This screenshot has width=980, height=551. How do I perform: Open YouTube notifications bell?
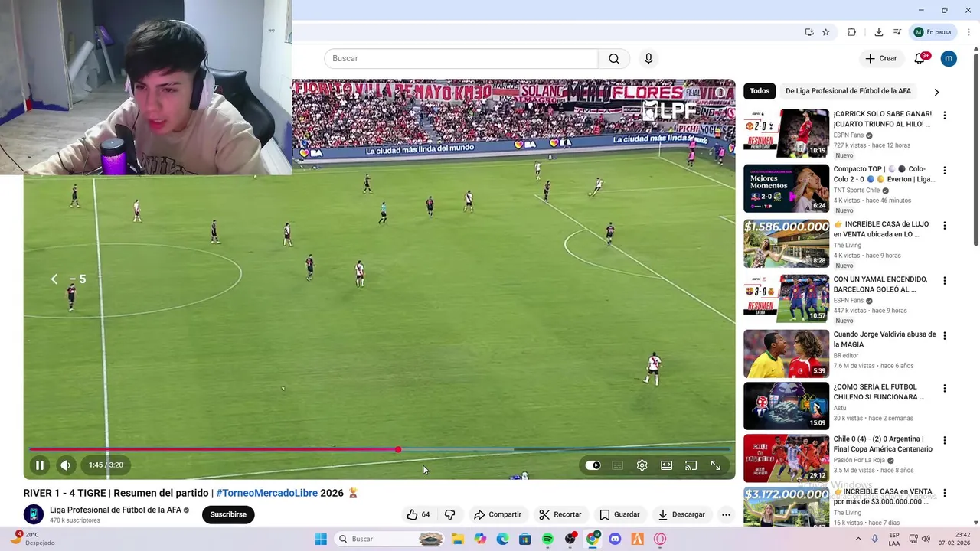coord(920,58)
